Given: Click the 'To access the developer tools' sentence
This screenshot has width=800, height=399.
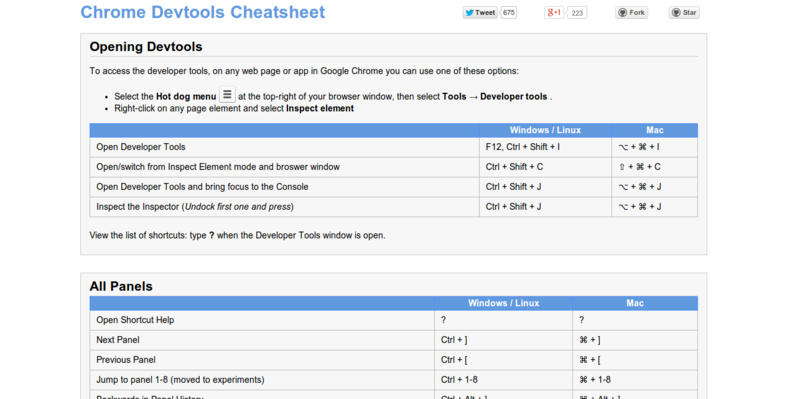Looking at the screenshot, I should [304, 71].
